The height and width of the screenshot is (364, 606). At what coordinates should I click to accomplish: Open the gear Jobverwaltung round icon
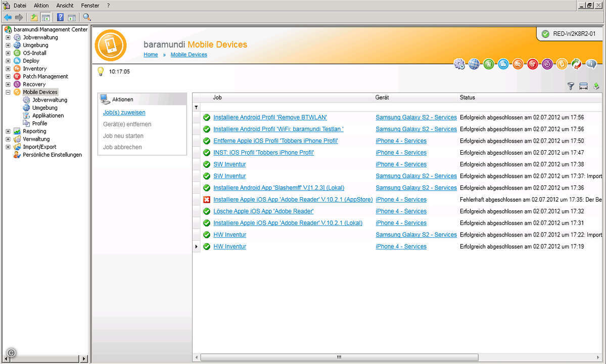point(459,64)
